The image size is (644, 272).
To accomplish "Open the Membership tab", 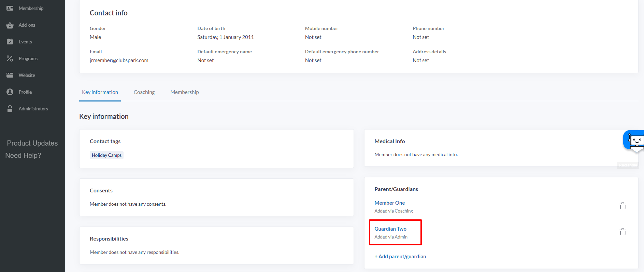I will coord(184,92).
